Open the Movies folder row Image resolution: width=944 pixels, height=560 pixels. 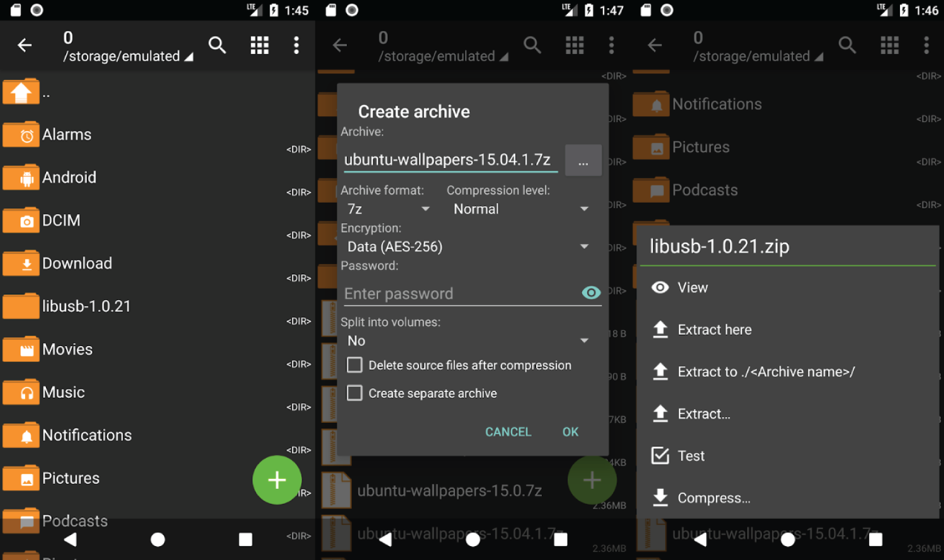click(x=157, y=349)
